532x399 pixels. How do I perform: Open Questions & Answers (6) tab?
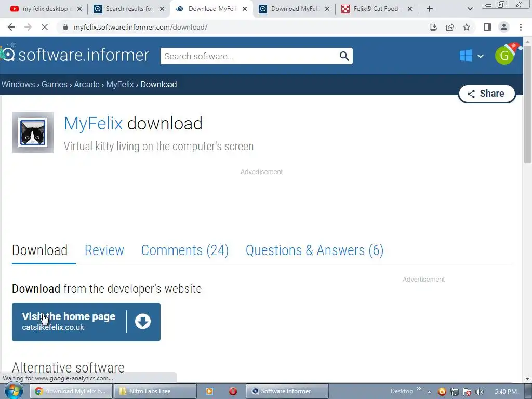pos(314,250)
